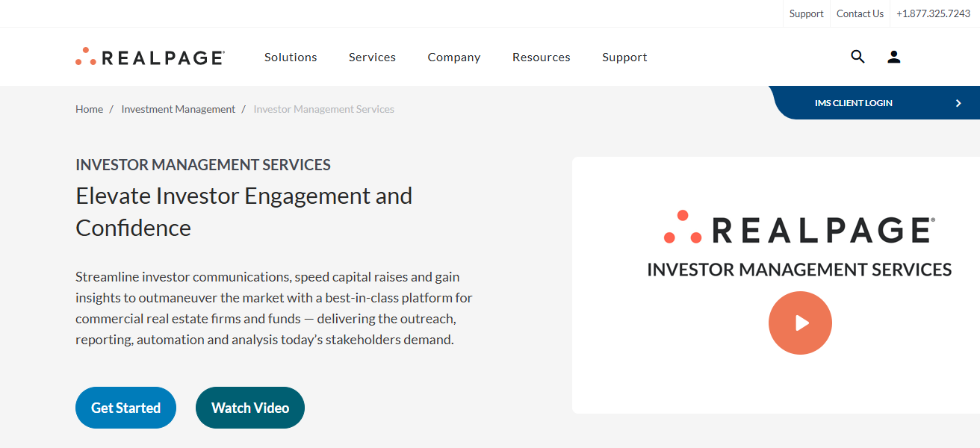The width and height of the screenshot is (980, 448).
Task: Click the Watch Video button
Action: tap(249, 408)
